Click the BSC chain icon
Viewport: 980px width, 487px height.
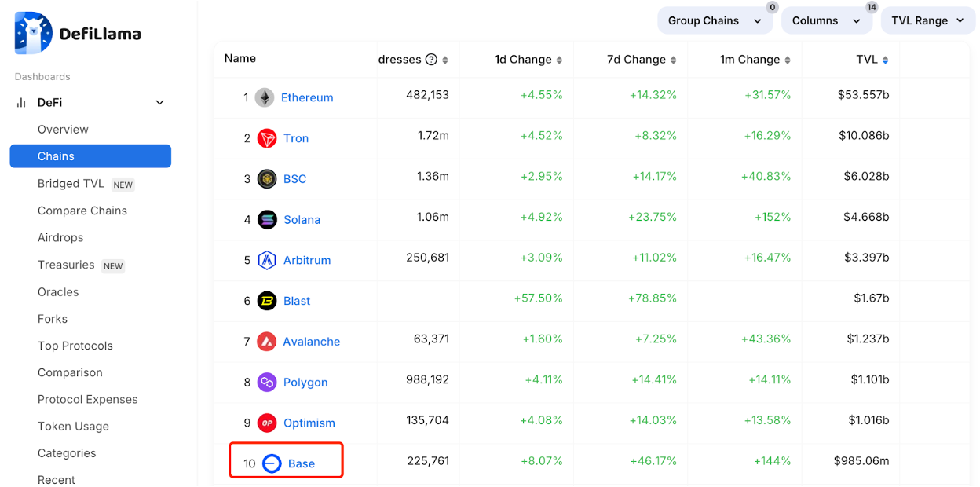pos(267,179)
